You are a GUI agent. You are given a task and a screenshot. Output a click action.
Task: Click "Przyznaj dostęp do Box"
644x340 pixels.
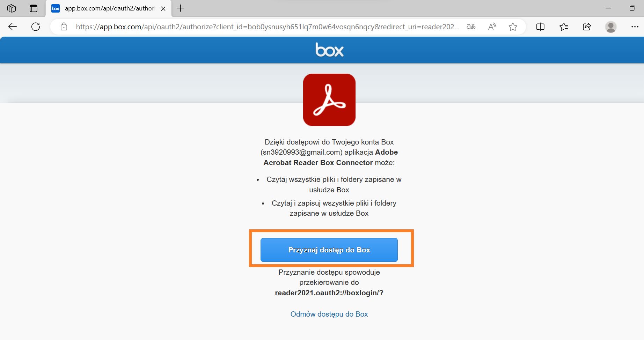(329, 250)
